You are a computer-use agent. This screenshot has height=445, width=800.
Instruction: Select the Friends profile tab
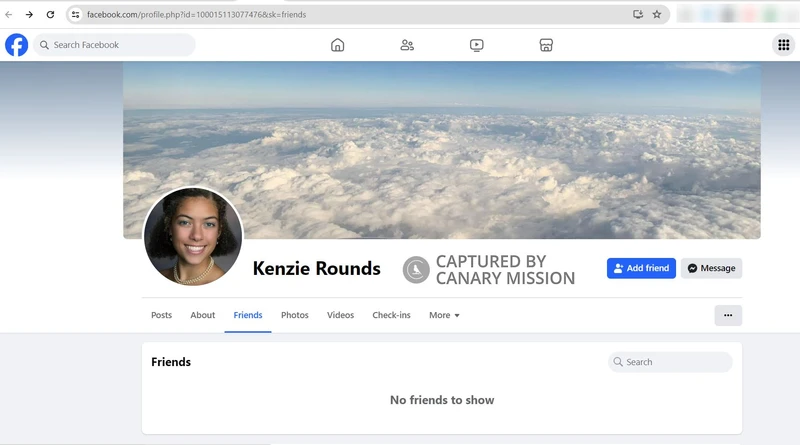point(248,315)
